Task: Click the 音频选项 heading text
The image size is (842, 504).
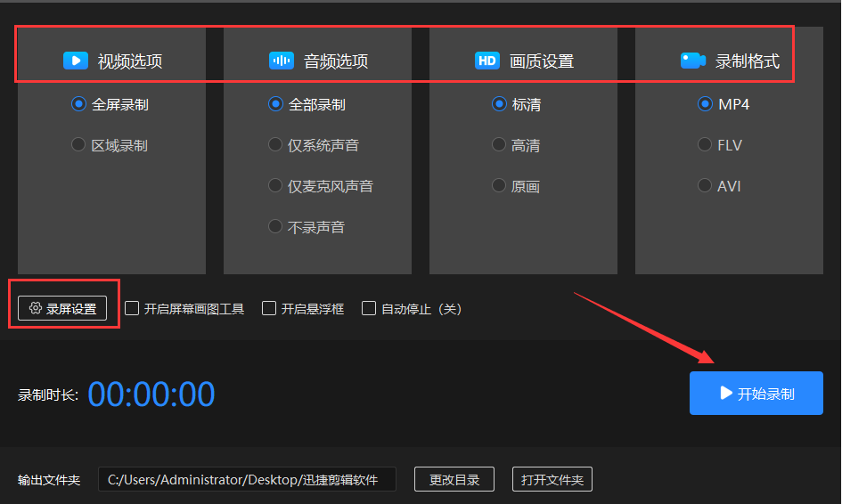Action: pos(336,61)
